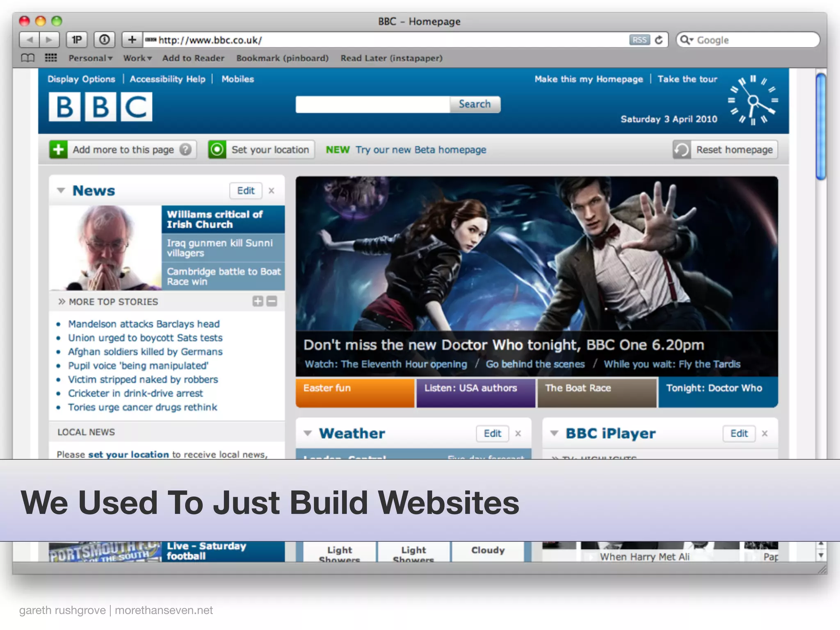Click Take the tour link

687,79
